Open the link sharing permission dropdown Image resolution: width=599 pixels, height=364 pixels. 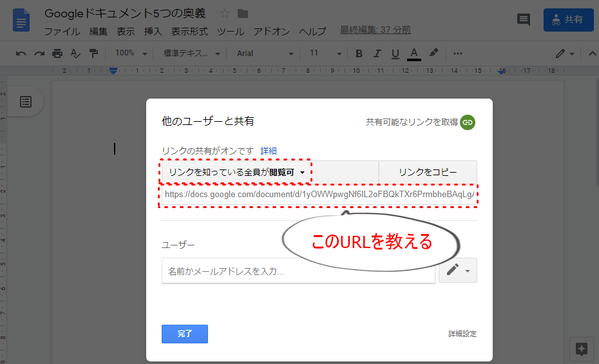point(236,173)
